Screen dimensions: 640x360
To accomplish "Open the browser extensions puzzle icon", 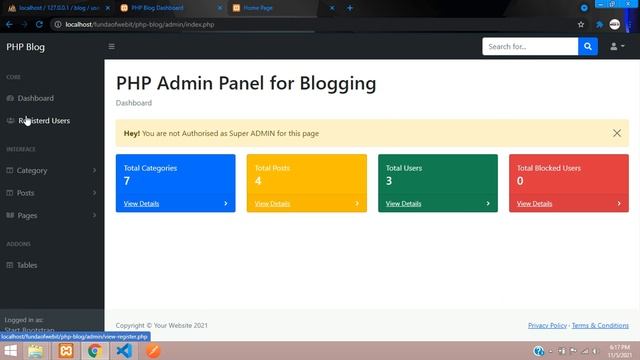I will [599, 24].
